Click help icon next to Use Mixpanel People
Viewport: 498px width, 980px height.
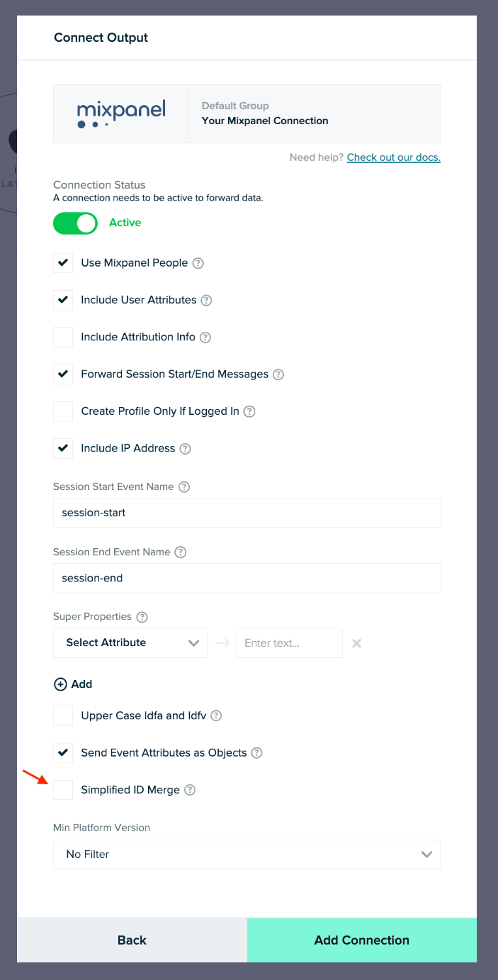click(198, 263)
